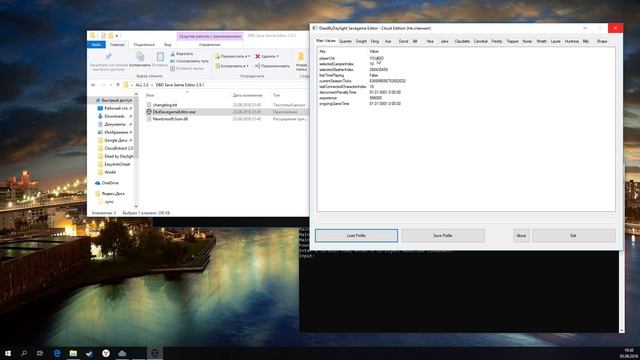Open Quick access in Explorer sidebar
The width and height of the screenshot is (640, 360).
(114, 100)
